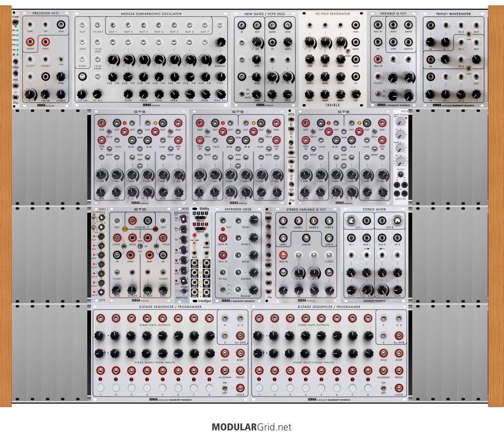
Task: Toggle the SMPL/INV switch on GTO
Action: click(140, 246)
